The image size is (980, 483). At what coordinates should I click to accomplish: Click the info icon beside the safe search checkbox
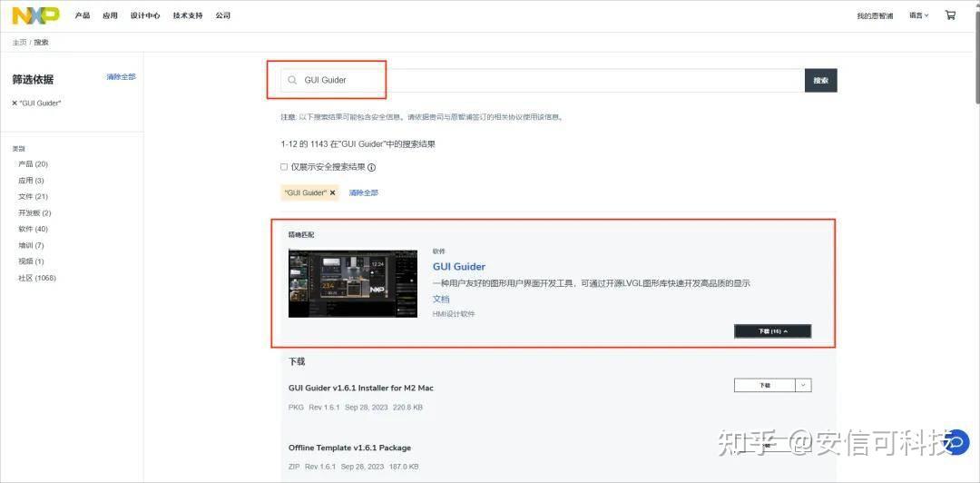[x=371, y=167]
